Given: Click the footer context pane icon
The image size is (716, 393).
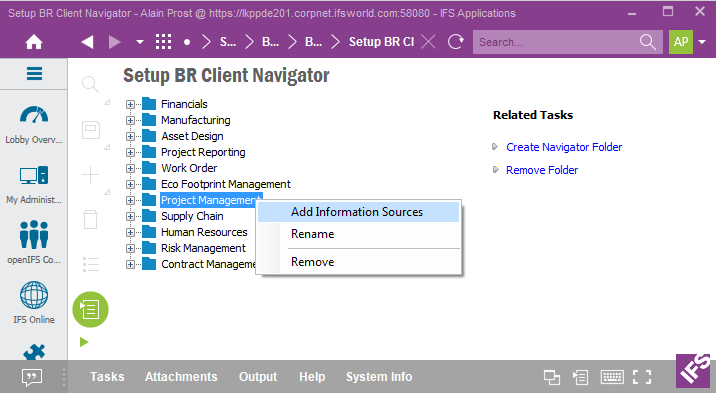Looking at the screenshot, I should pos(581,377).
